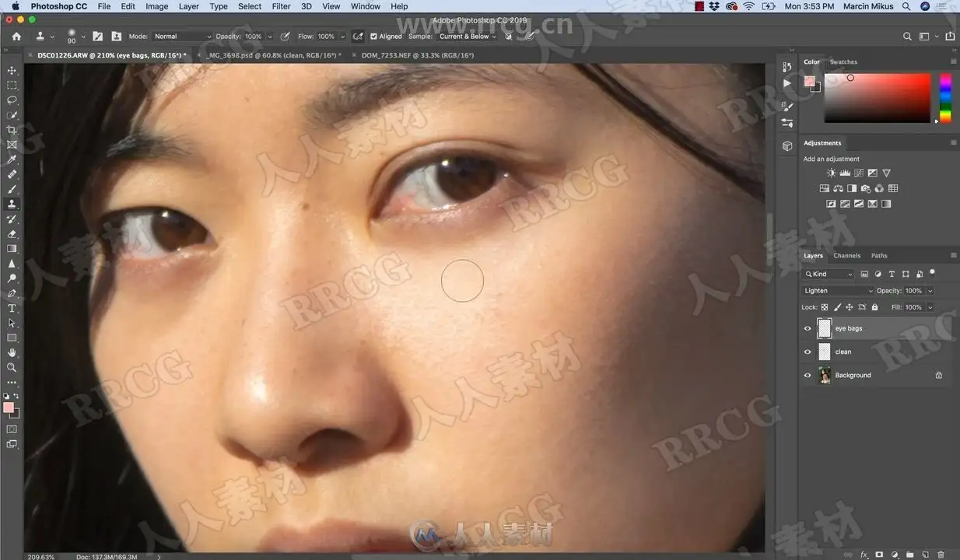Image resolution: width=960 pixels, height=560 pixels.
Task: Select the Hand tool
Action: tap(12, 352)
